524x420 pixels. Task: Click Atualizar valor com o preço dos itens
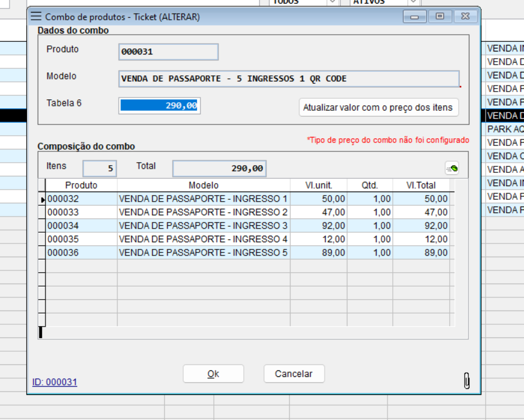pos(378,108)
